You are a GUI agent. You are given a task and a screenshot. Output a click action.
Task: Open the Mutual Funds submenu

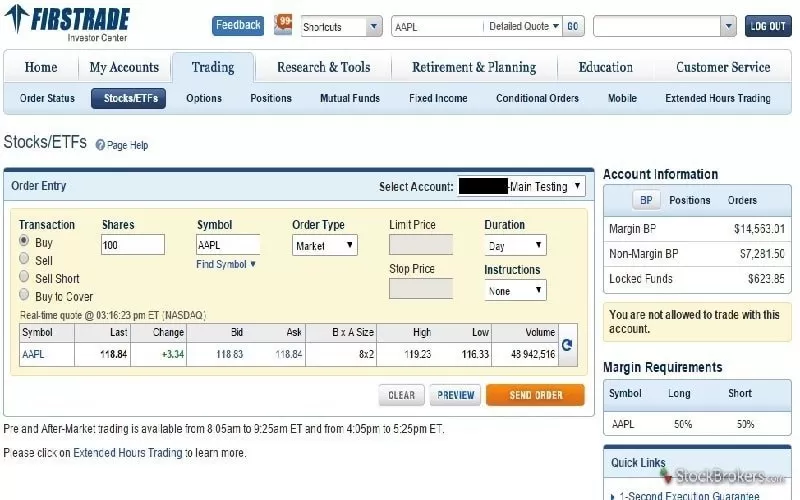[x=350, y=98]
